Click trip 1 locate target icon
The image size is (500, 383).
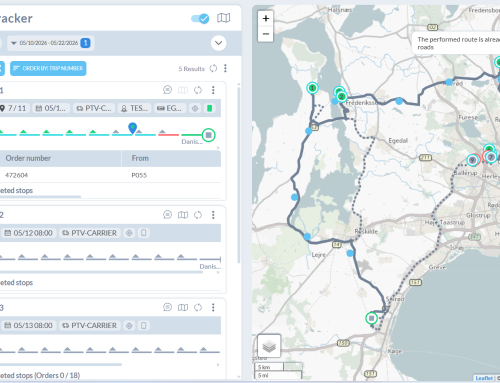[x=195, y=108]
